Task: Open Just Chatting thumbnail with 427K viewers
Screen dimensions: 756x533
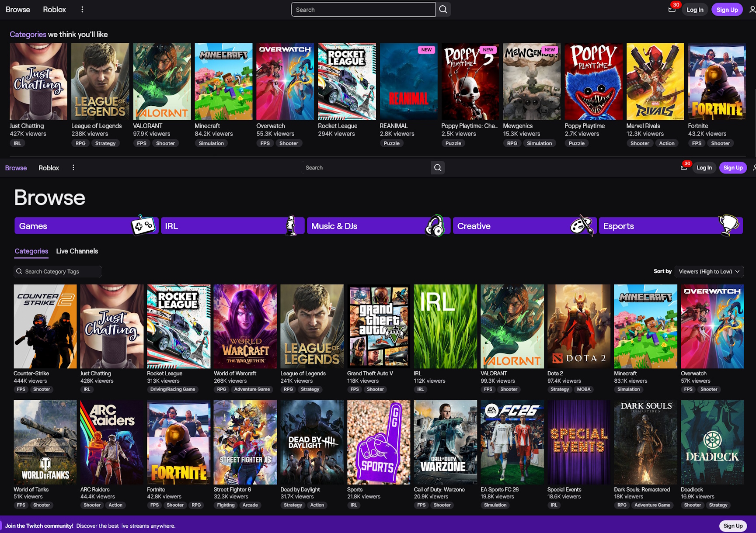Action: [38, 81]
